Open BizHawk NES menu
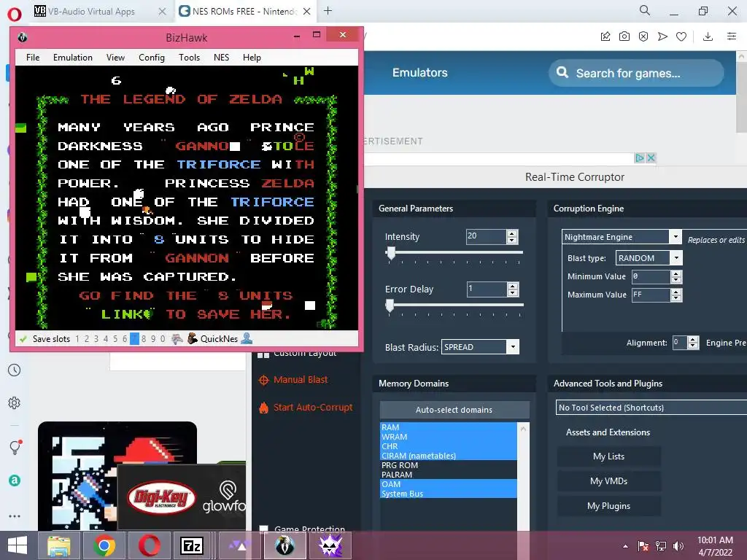This screenshot has height=560, width=747. [222, 58]
